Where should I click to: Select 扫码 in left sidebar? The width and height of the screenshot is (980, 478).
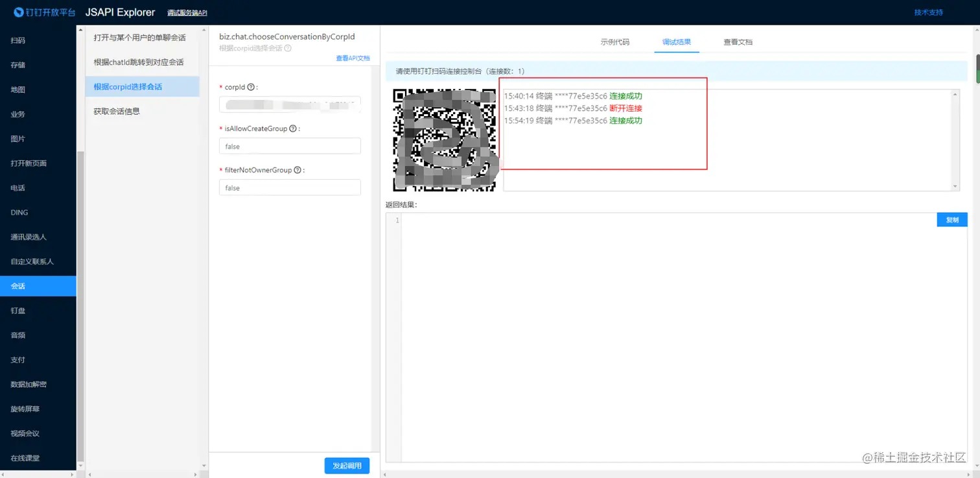coord(38,40)
